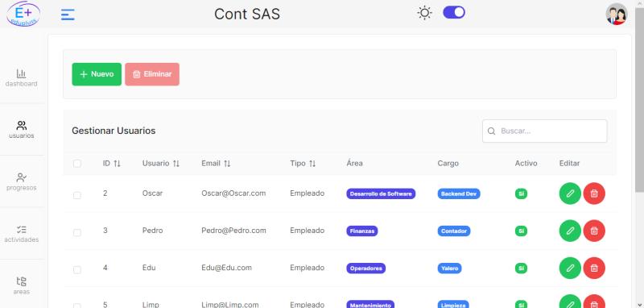Click Edu@Edu.com email cell
The width and height of the screenshot is (644, 308).
pyautogui.click(x=226, y=268)
